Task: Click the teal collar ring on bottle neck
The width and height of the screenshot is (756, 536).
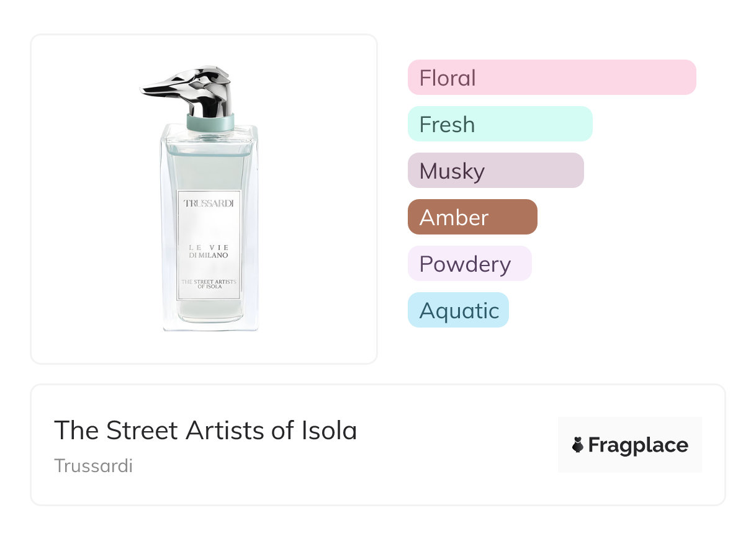Action: click(x=210, y=121)
